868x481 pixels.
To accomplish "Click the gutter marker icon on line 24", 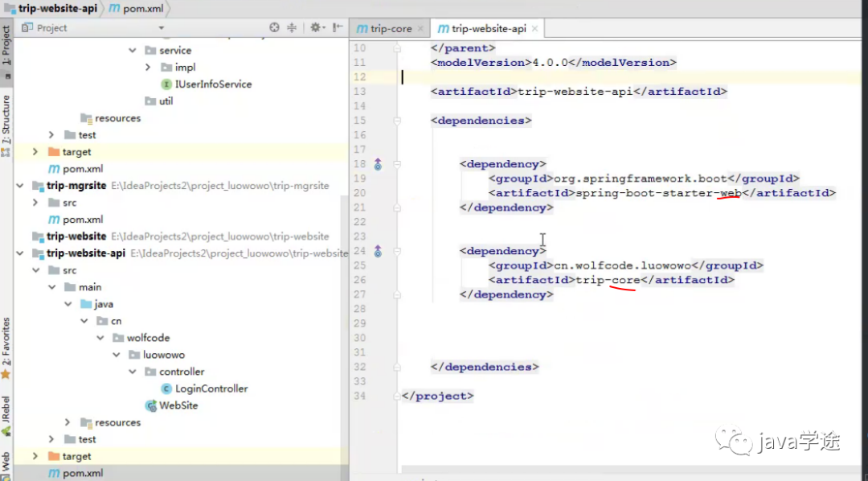I will 378,251.
